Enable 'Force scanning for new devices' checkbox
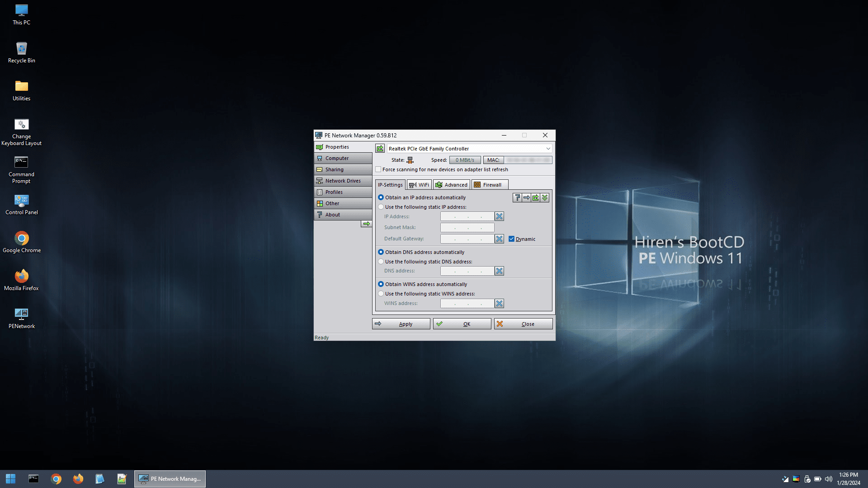 click(377, 169)
